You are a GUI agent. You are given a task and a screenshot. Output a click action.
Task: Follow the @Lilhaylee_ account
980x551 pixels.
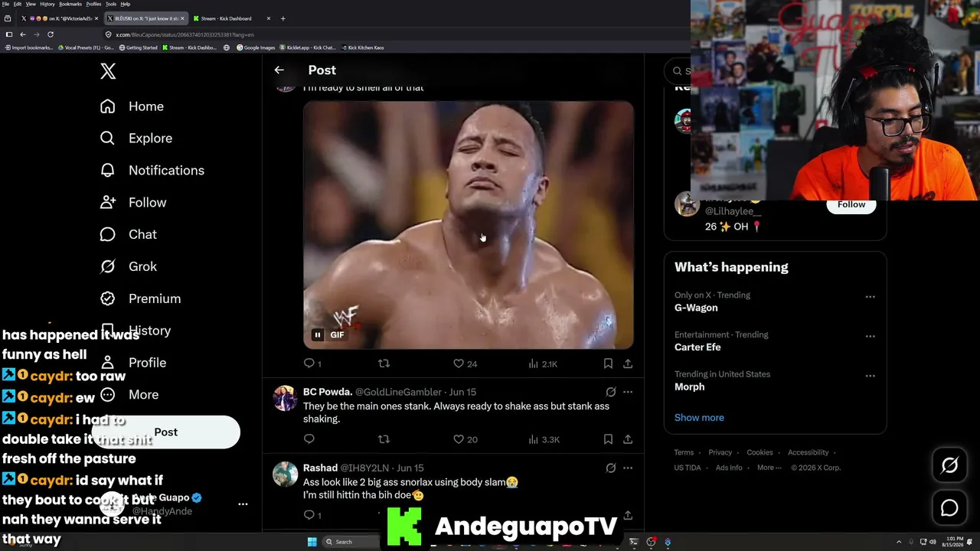pyautogui.click(x=851, y=205)
